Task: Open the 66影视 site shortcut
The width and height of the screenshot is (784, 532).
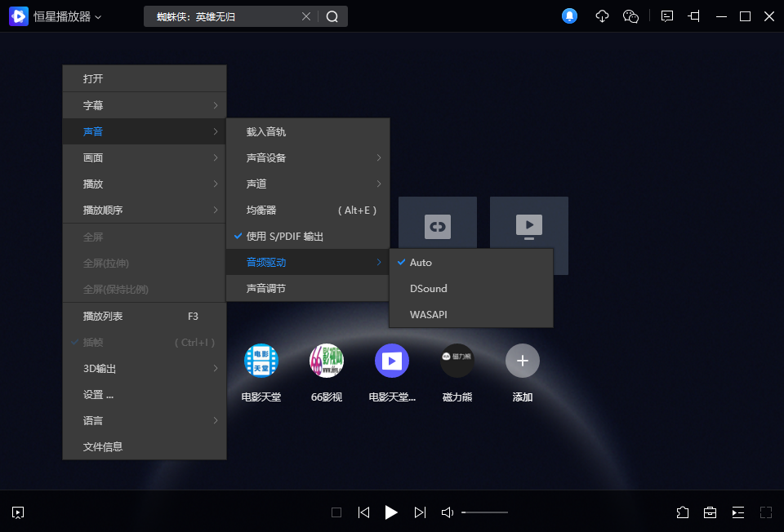Action: [x=326, y=361]
